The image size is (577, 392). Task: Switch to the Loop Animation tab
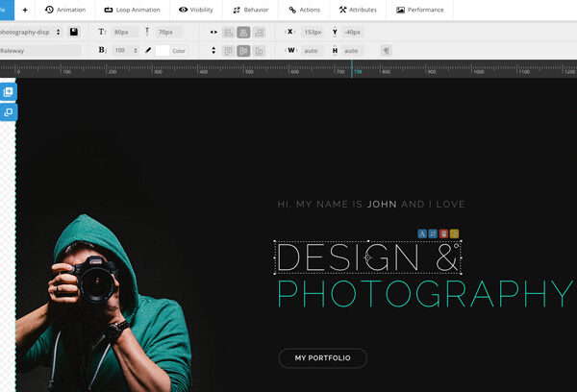coord(131,10)
